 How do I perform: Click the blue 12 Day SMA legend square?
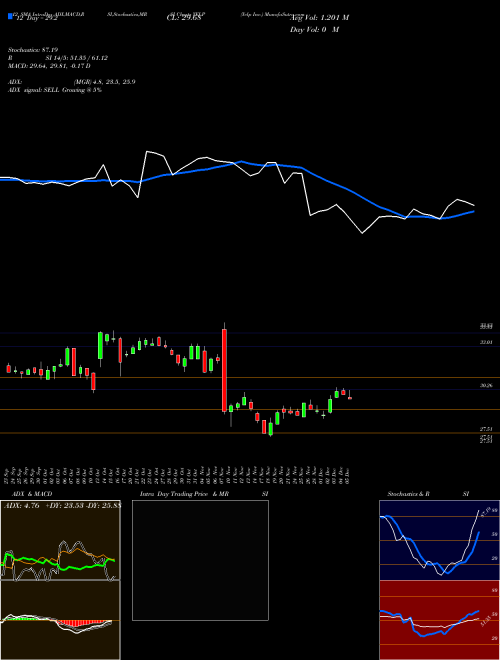(10, 16)
